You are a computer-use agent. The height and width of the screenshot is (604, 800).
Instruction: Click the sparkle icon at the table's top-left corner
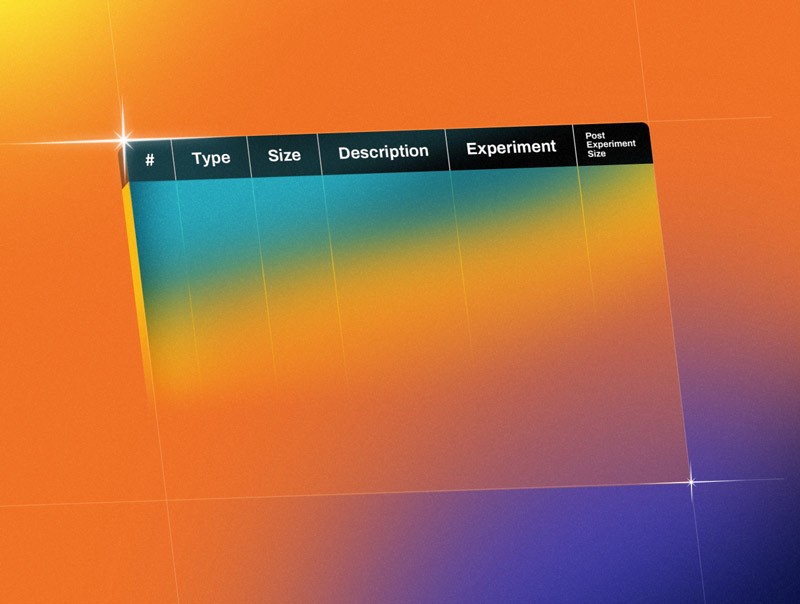coord(122,140)
